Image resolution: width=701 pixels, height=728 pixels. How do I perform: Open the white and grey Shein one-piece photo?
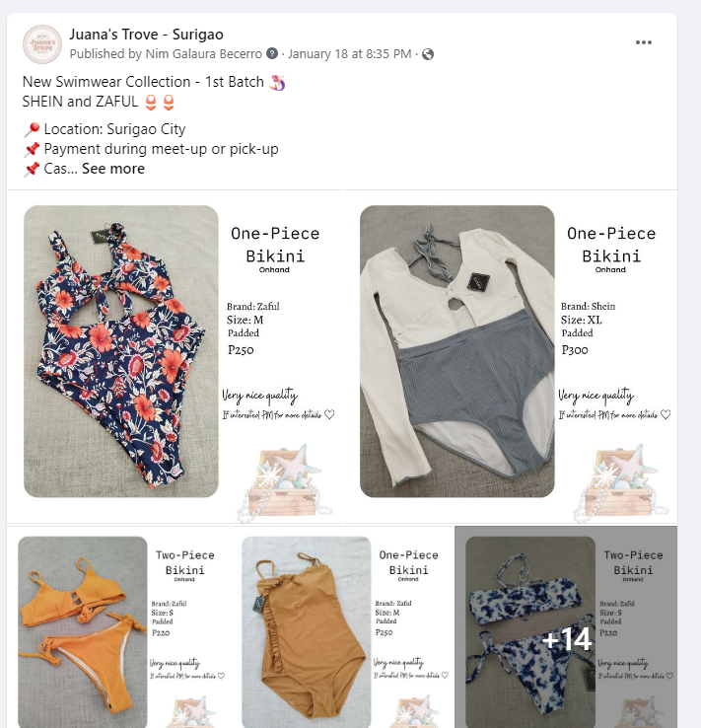pyautogui.click(x=456, y=351)
